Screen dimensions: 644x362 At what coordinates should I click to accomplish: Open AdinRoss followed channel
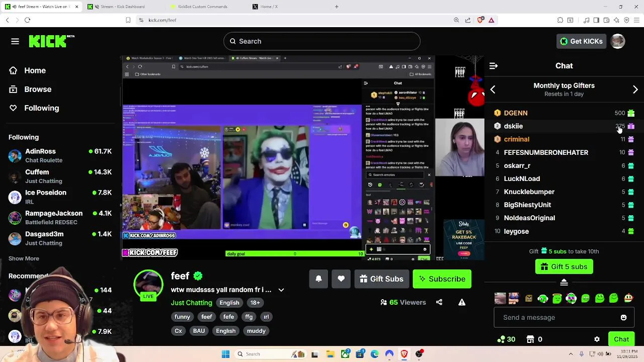click(60, 155)
